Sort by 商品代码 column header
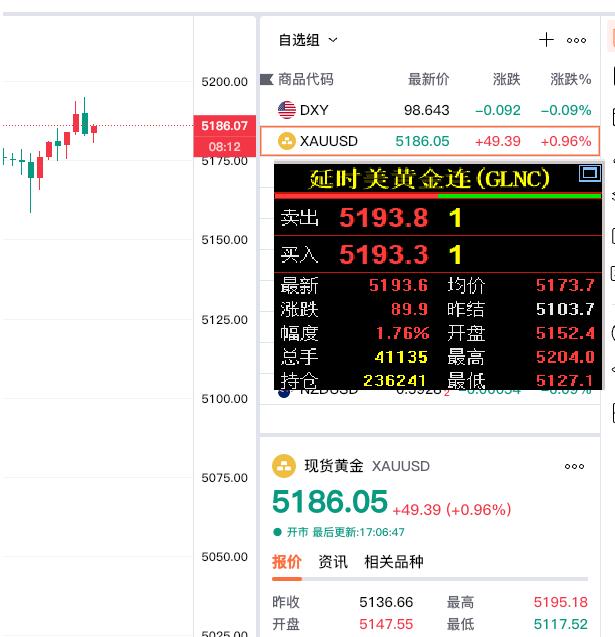 [306, 79]
